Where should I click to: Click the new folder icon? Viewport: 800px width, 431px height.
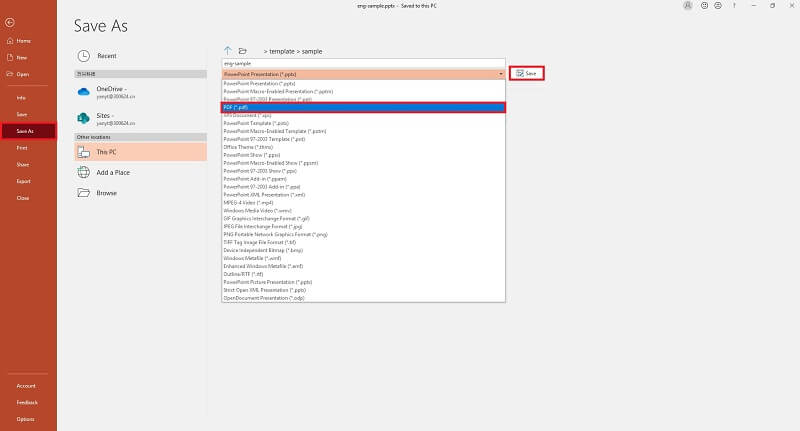click(243, 51)
